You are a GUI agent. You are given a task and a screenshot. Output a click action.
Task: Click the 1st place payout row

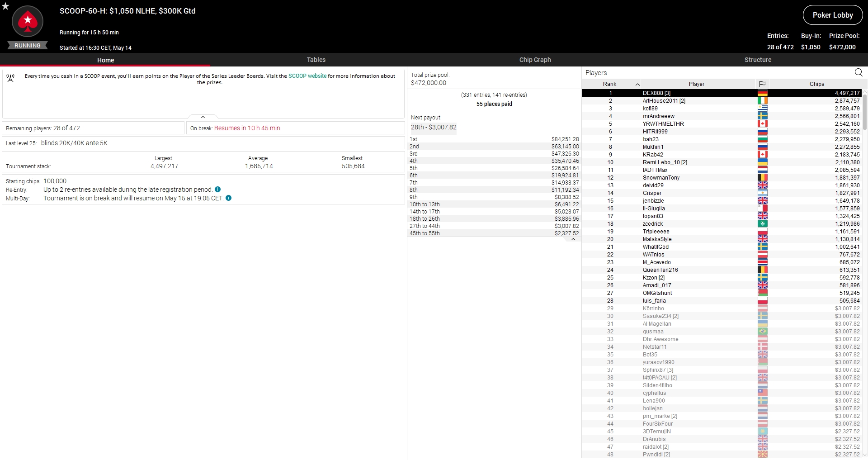[x=494, y=139]
